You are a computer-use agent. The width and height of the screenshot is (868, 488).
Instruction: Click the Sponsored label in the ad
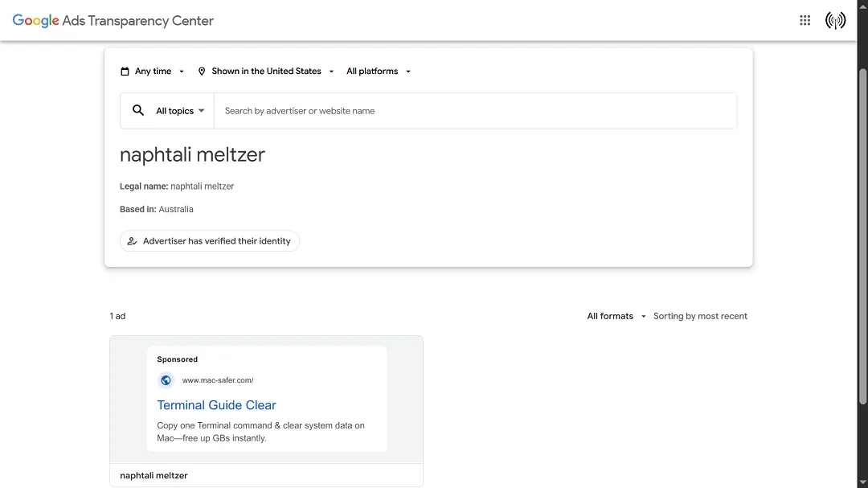pyautogui.click(x=177, y=359)
